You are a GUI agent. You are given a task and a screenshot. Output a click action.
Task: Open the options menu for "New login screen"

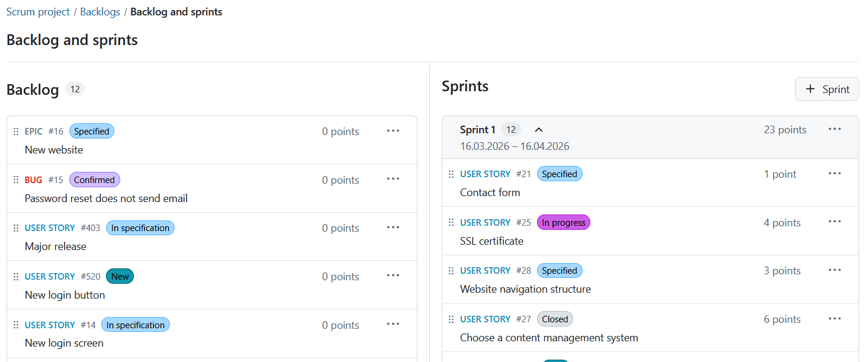point(393,323)
